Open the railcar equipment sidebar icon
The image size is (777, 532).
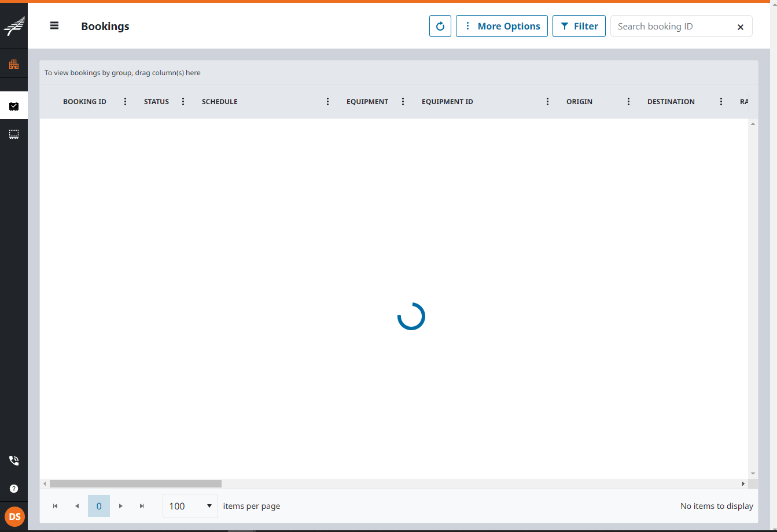pyautogui.click(x=14, y=134)
